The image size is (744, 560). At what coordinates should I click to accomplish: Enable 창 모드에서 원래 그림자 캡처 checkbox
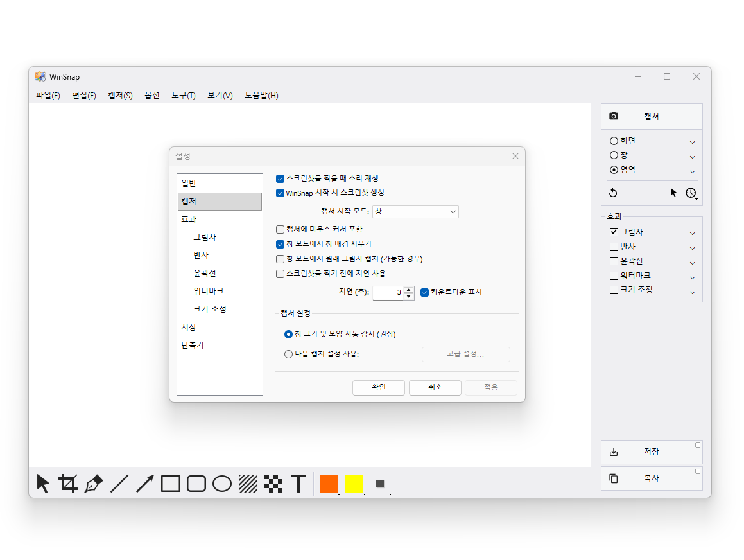coord(280,259)
